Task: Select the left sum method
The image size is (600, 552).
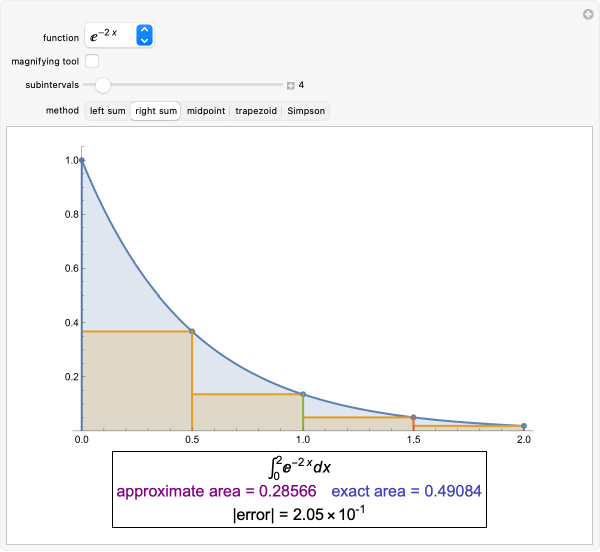Action: (108, 111)
